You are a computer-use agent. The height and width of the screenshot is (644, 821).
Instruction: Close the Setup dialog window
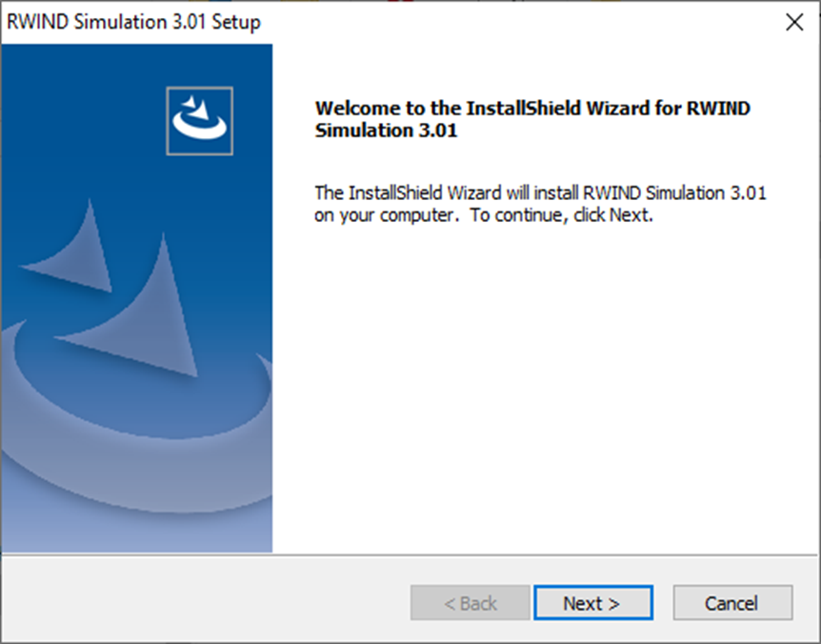(794, 22)
